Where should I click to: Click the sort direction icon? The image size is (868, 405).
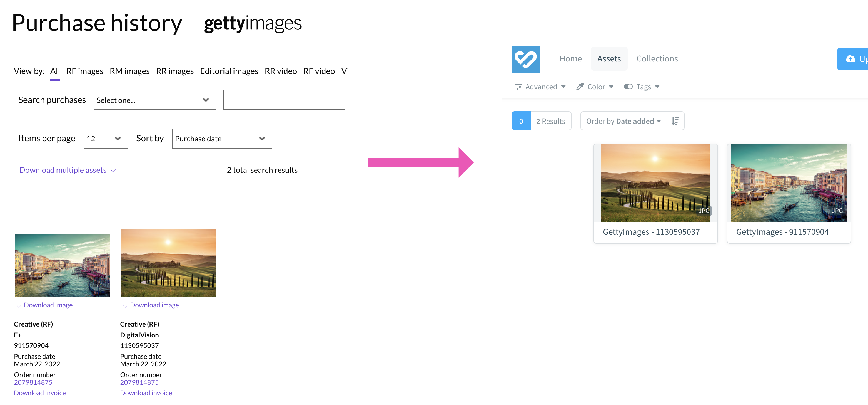(x=675, y=121)
